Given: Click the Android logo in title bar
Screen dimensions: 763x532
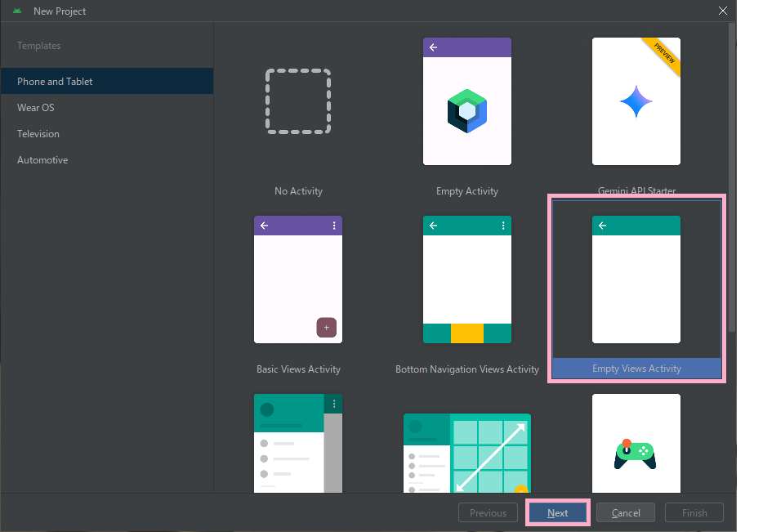Looking at the screenshot, I should tap(17, 11).
